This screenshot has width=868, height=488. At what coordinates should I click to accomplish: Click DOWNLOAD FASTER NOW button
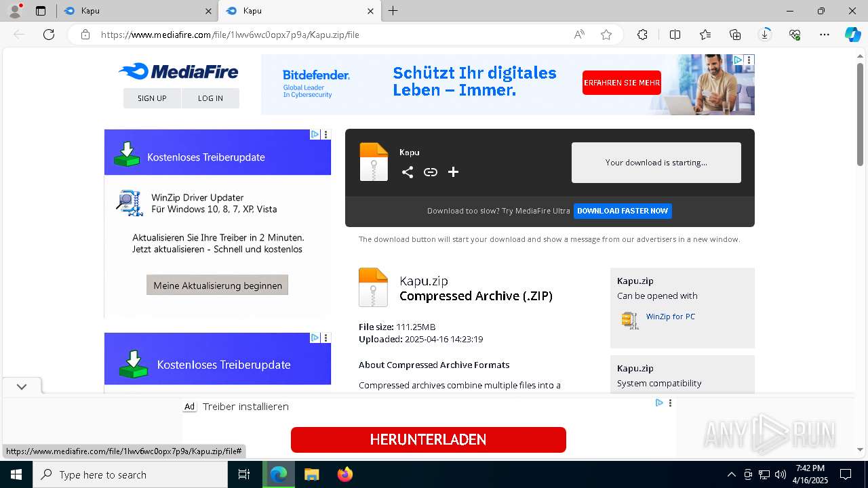623,211
